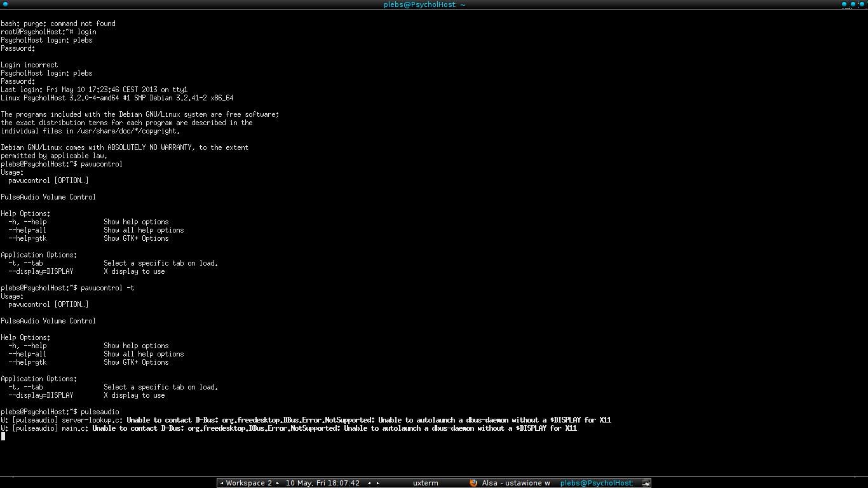Click the window title "plebs@PsycholHost: ~"
Viewport: 868px width, 488px height.
point(424,4)
